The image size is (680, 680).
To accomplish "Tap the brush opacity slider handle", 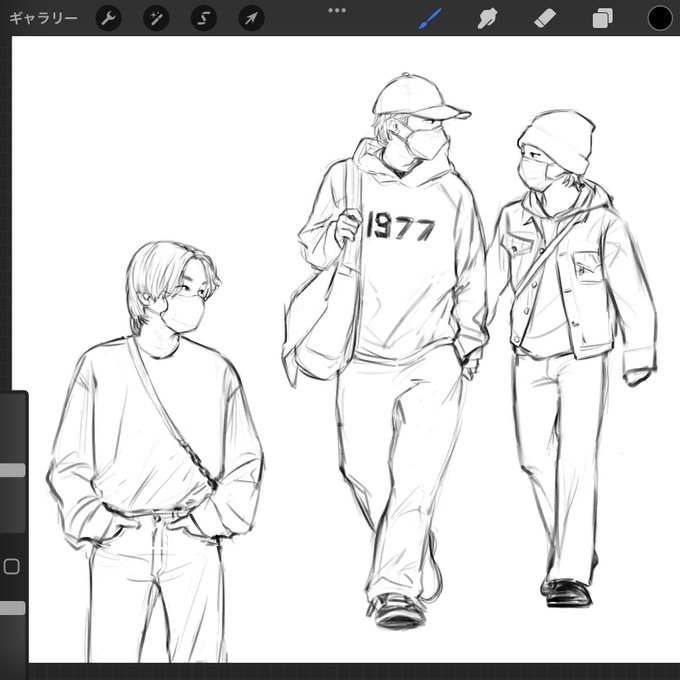I will coord(12,608).
